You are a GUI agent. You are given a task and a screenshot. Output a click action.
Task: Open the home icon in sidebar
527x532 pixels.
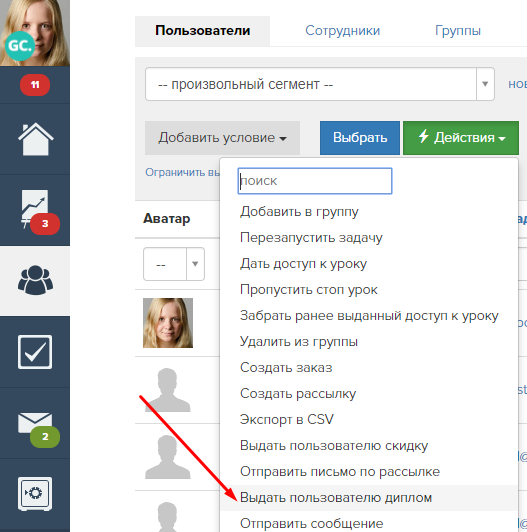[x=35, y=139]
